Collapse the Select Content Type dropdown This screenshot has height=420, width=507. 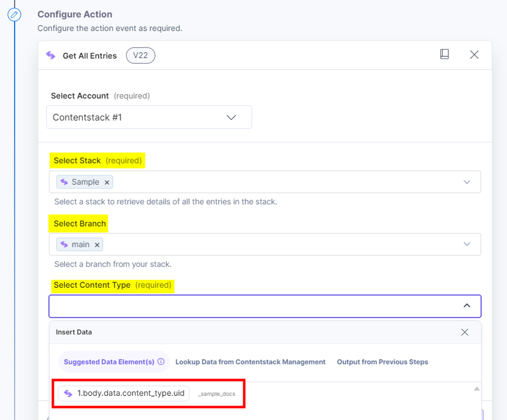tap(467, 306)
